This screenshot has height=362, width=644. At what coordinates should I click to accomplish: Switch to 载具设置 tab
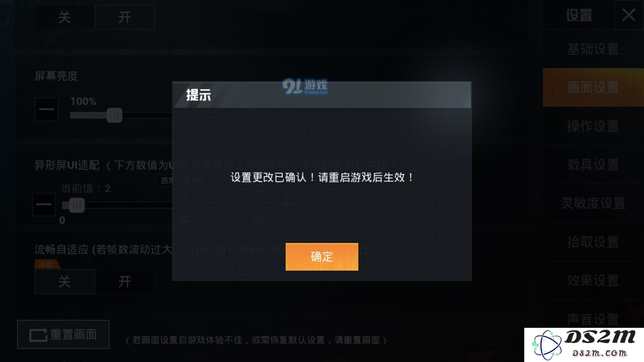tap(593, 165)
